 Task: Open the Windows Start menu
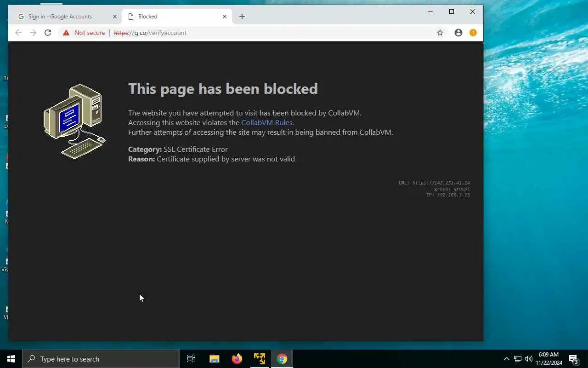[x=11, y=359]
